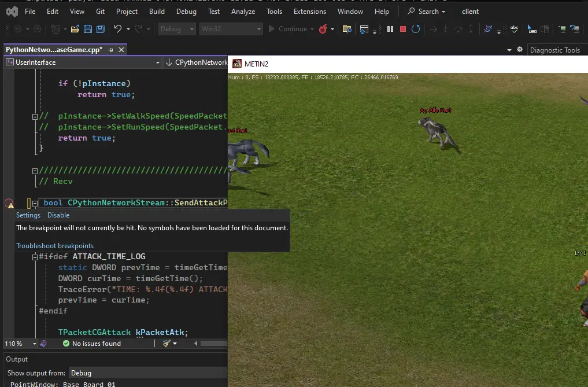
Task: Open the Show output from Debug dropdown
Action: 148,373
